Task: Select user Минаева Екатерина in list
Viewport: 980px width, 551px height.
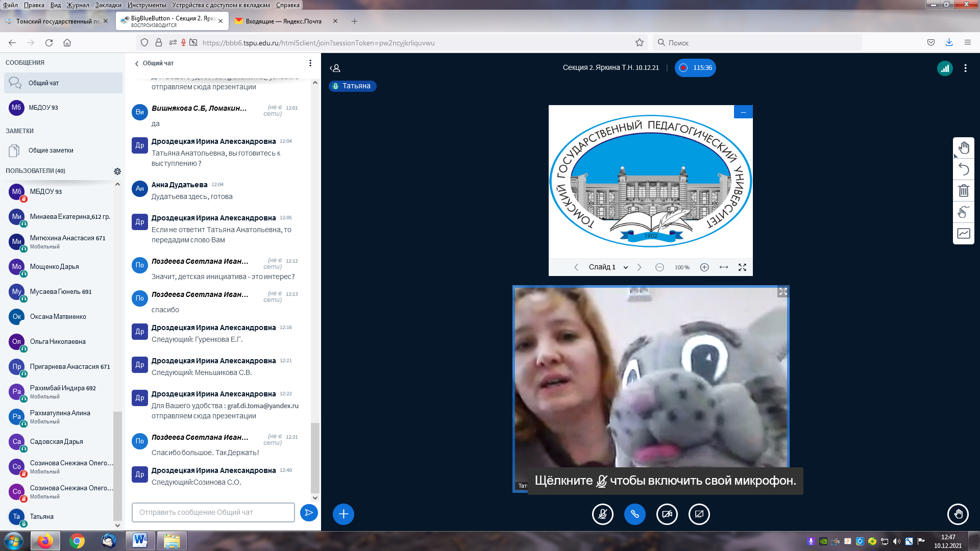Action: (x=60, y=217)
